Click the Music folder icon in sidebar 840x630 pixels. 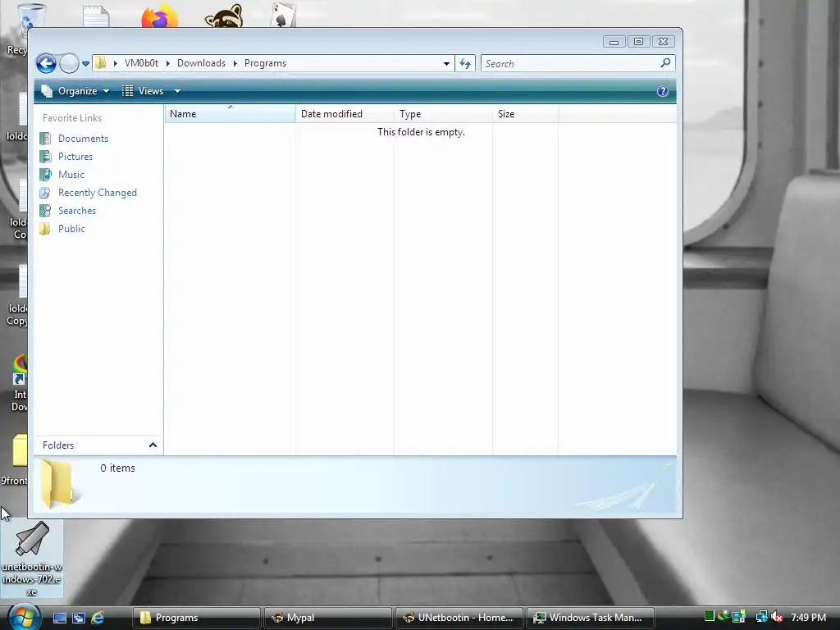pos(46,175)
